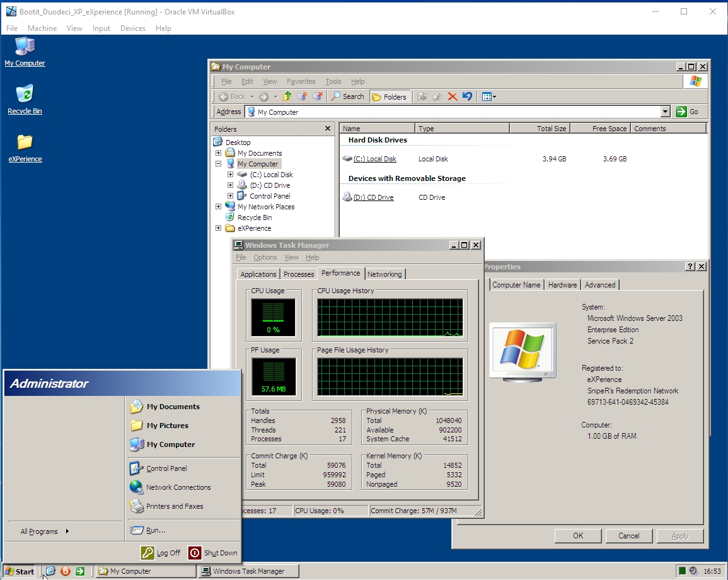728x580 pixels.
Task: Click the Up folder toolbar icon
Action: coord(287,96)
